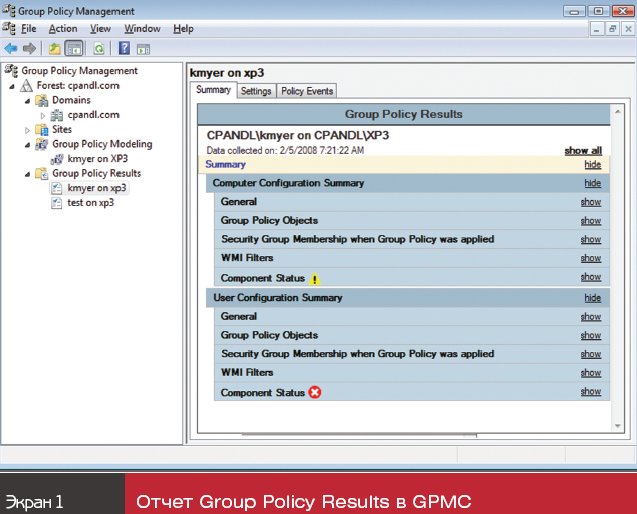The height and width of the screenshot is (514, 637).
Task: Hide the Computer Configuration Summary section
Action: click(592, 183)
